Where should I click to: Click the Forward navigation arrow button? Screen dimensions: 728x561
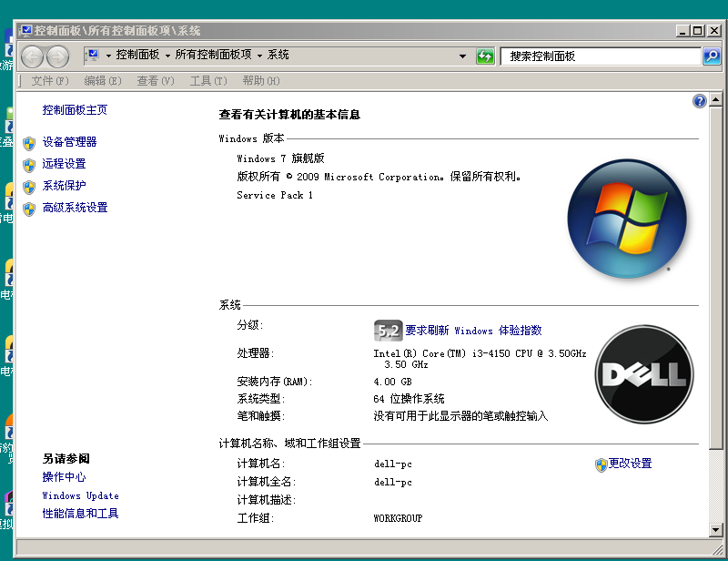pyautogui.click(x=58, y=56)
